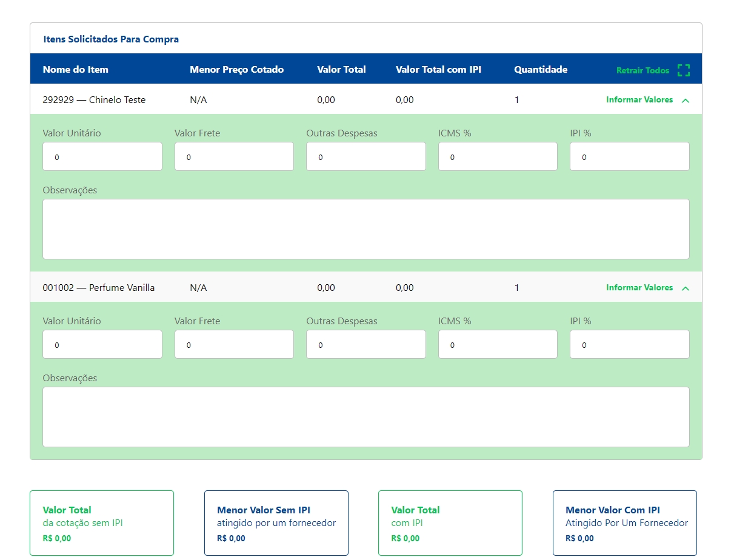The image size is (731, 560).
Task: Click Informar Valores for Chinelo Teste
Action: [639, 100]
